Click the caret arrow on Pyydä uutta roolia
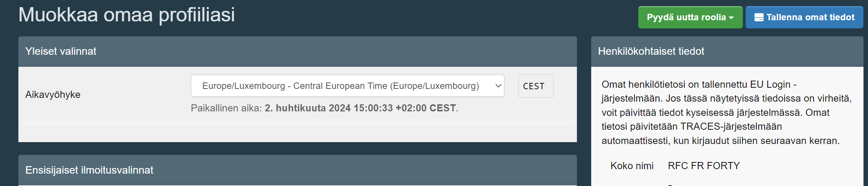The height and width of the screenshot is (186, 868). point(731,18)
